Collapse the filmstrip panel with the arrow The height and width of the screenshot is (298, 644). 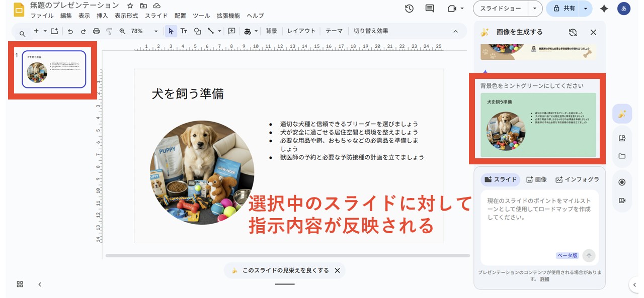coord(40,284)
